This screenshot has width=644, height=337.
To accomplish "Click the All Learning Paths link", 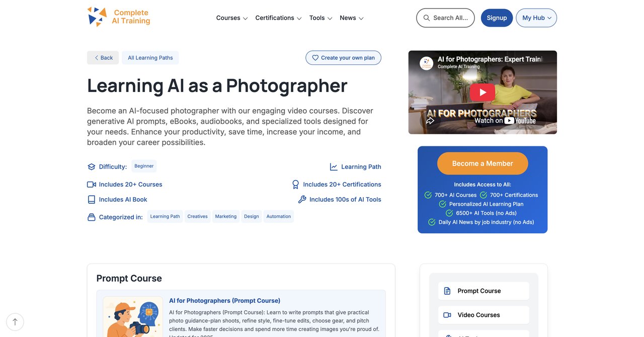I will (150, 58).
